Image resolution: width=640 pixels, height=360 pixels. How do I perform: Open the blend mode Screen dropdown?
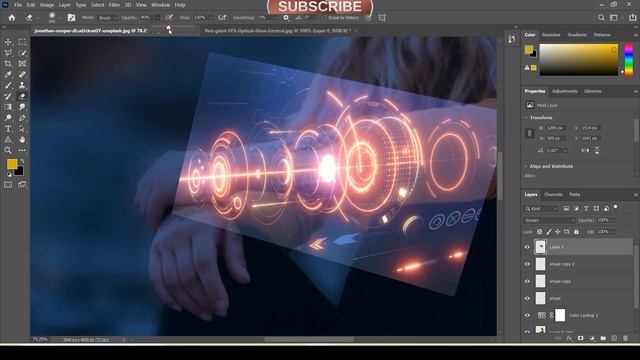[549, 220]
